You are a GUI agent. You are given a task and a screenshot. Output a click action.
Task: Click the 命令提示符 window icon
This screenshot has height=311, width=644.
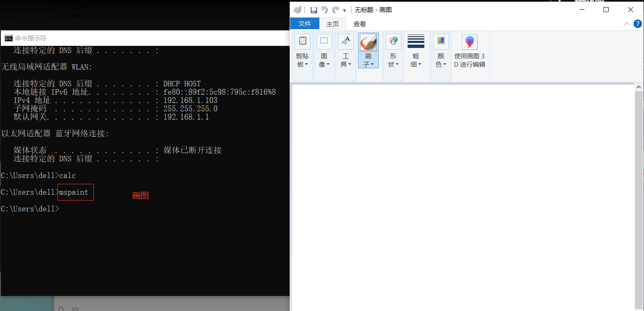point(8,38)
